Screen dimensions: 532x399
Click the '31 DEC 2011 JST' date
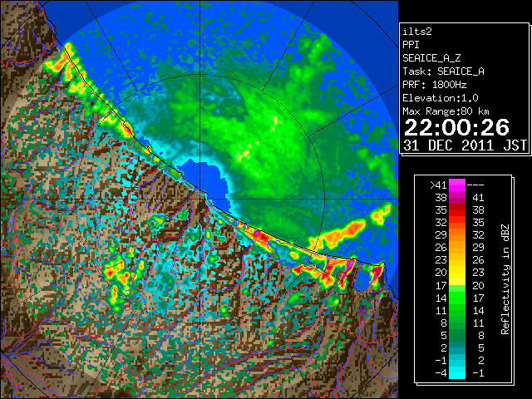coord(465,145)
